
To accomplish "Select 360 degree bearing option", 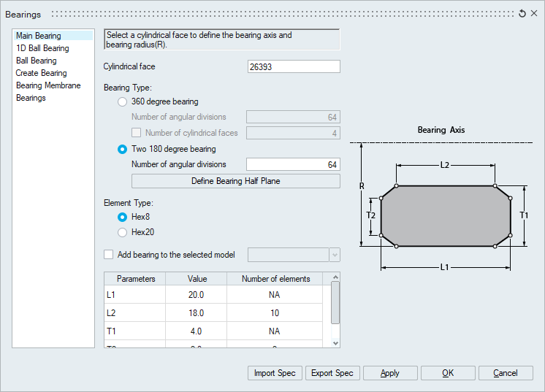I will pyautogui.click(x=123, y=101).
